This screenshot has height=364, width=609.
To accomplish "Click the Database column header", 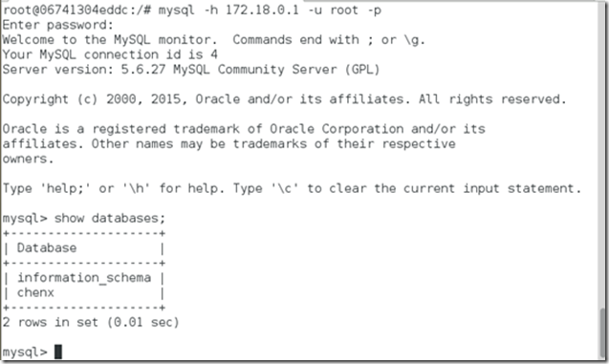I will point(47,248).
